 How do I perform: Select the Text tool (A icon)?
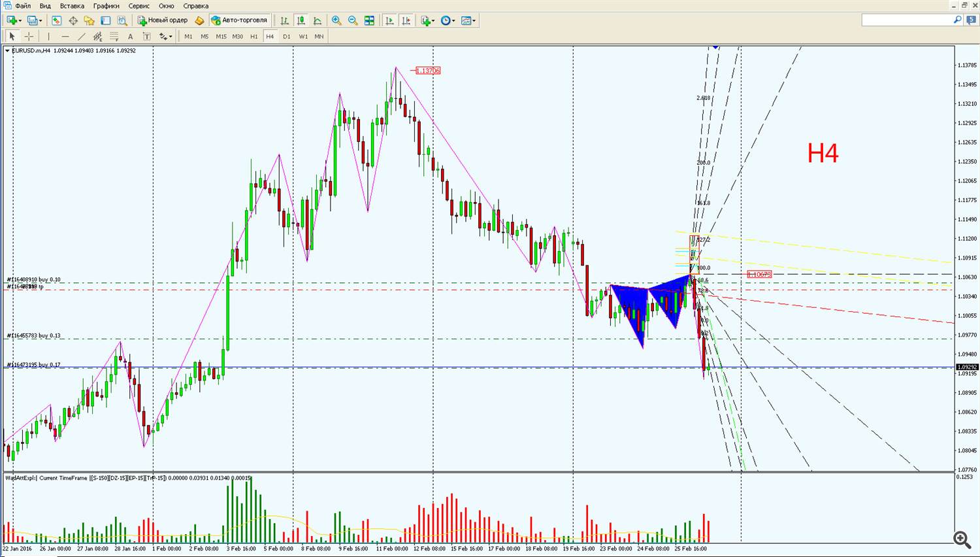(x=130, y=37)
